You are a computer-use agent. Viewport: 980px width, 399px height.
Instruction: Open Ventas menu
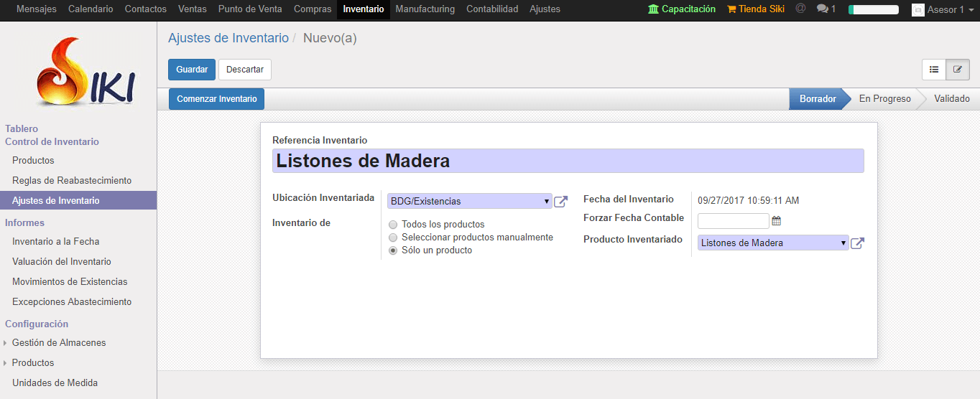pyautogui.click(x=193, y=9)
